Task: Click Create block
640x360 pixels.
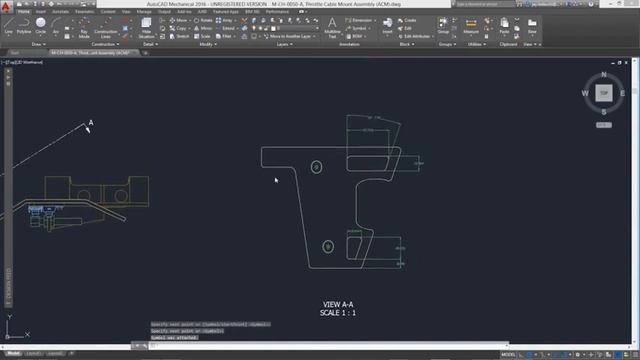Action: (407, 20)
